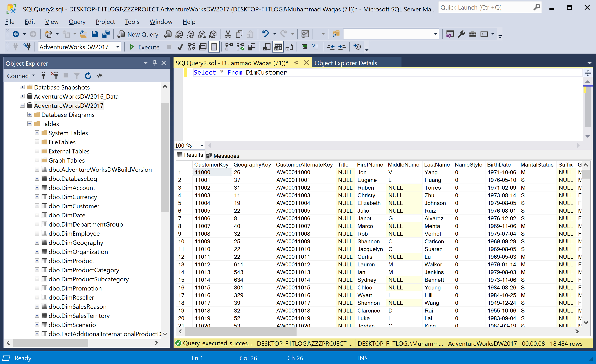Click the Cut scissors icon

tap(228, 34)
